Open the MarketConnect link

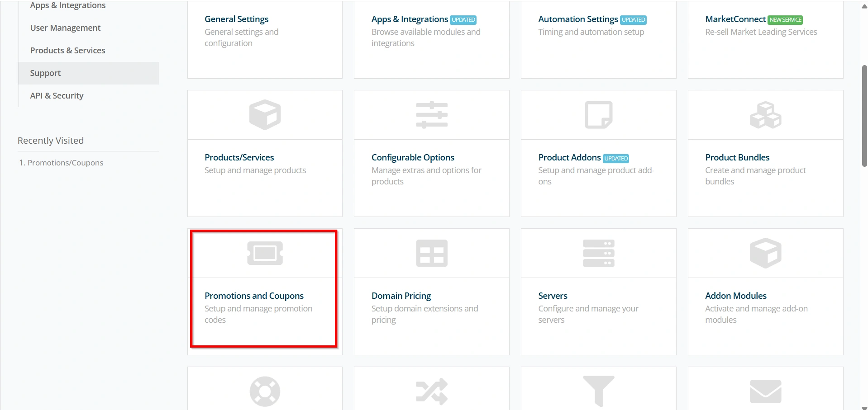point(735,19)
